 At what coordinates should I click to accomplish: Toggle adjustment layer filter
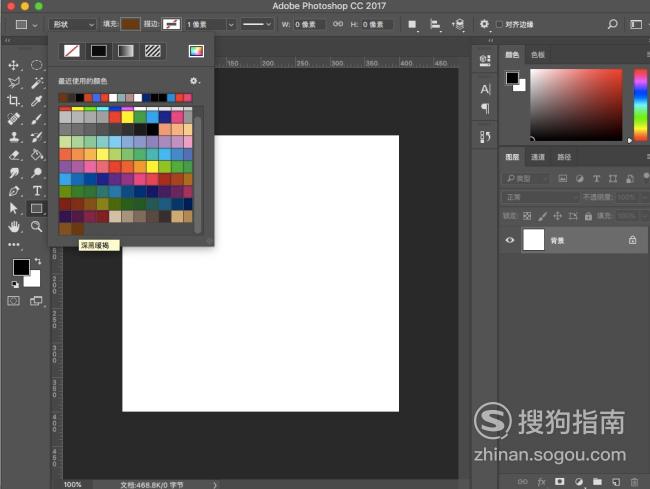pyautogui.click(x=580, y=179)
